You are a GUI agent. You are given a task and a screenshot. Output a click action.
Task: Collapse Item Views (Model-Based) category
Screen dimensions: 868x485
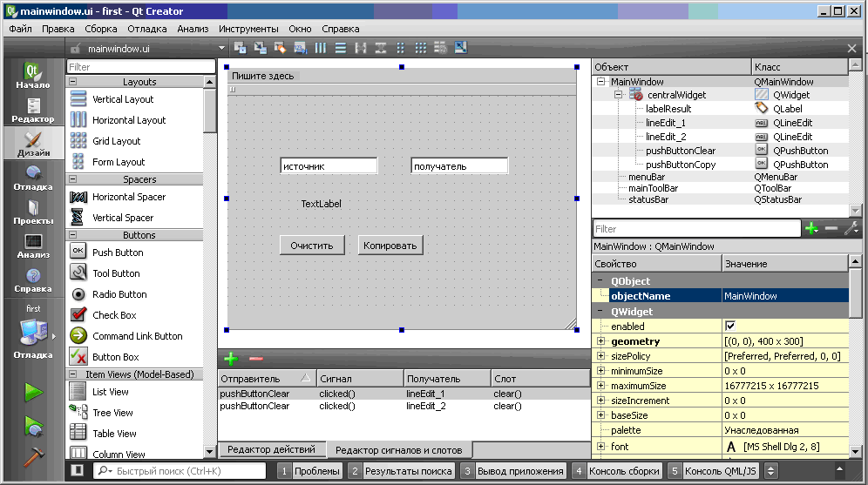click(72, 374)
